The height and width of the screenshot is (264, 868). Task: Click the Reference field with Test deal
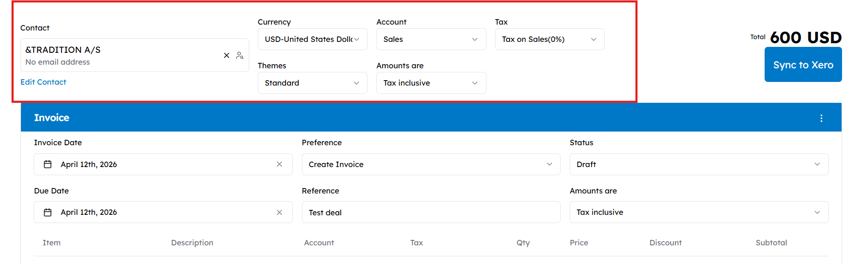pyautogui.click(x=431, y=212)
